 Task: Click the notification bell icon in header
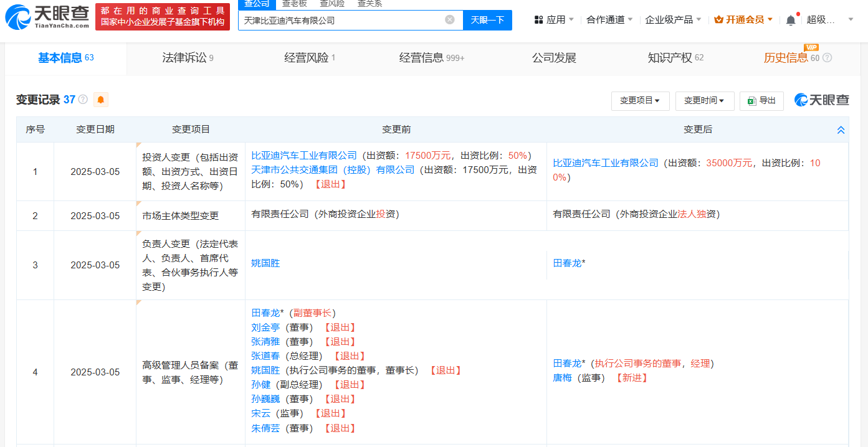tap(790, 20)
